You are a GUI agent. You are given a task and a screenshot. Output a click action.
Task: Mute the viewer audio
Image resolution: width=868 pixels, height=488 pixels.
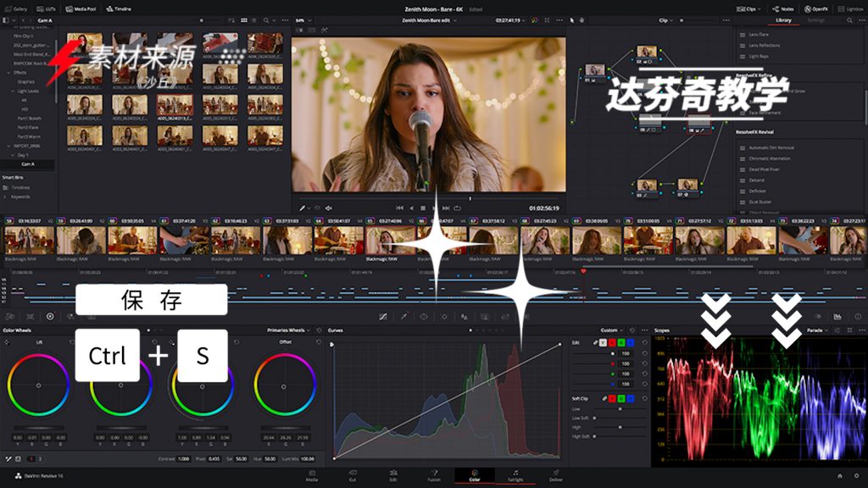(x=328, y=208)
